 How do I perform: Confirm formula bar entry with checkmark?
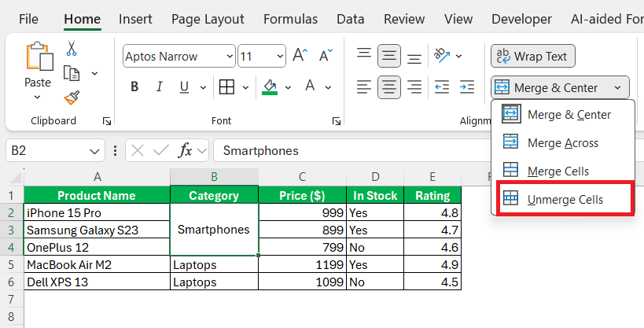(161, 150)
